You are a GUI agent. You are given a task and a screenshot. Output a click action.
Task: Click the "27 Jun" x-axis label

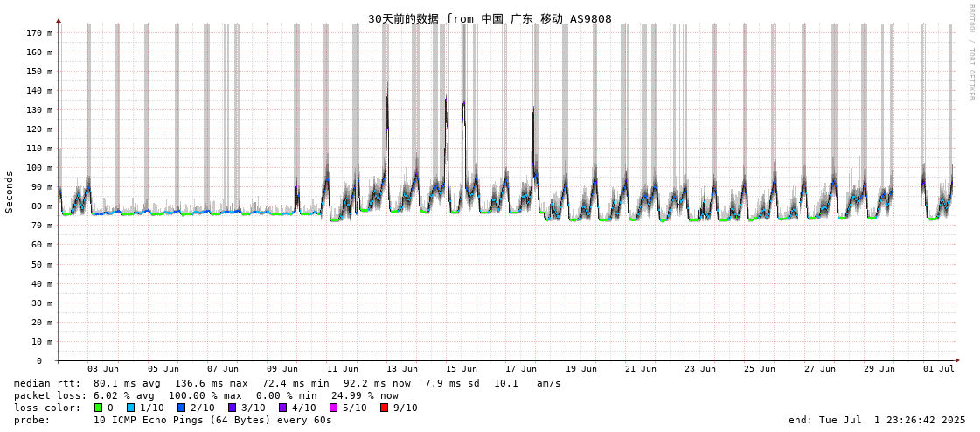tap(819, 369)
